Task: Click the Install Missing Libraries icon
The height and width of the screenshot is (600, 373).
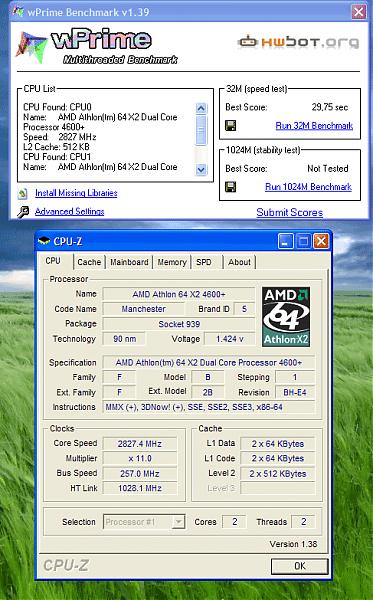Action: [x=23, y=193]
